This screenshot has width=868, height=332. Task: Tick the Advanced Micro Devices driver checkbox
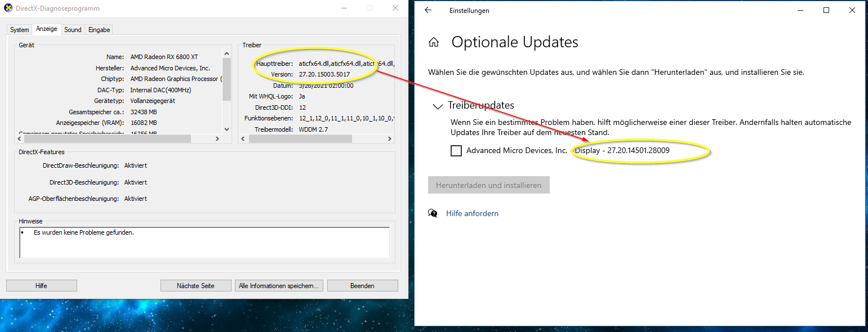click(456, 151)
